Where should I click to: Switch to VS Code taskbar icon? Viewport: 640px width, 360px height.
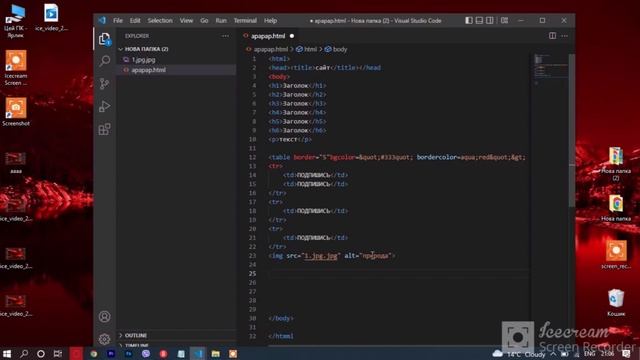pos(198,354)
